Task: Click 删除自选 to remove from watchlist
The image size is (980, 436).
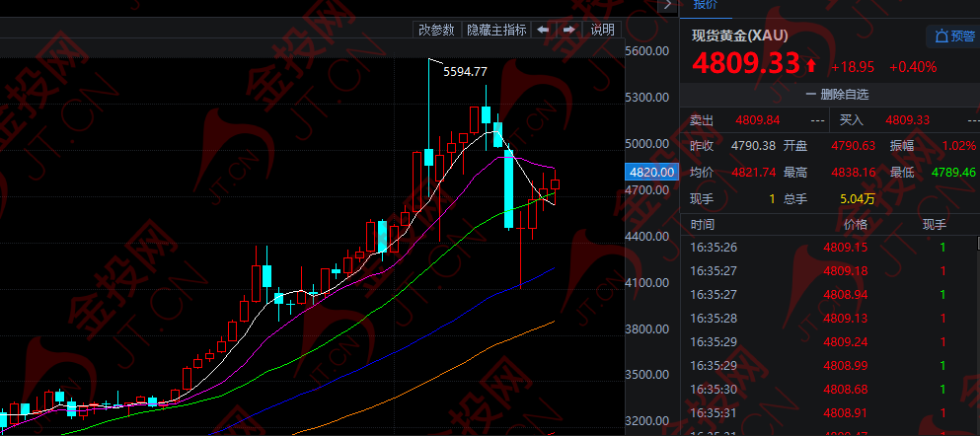Action: (x=837, y=95)
